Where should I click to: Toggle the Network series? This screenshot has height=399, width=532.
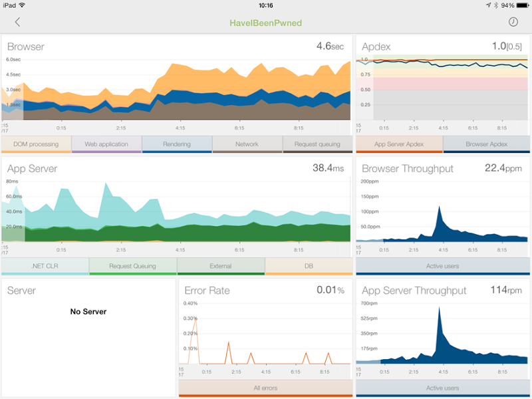247,144
